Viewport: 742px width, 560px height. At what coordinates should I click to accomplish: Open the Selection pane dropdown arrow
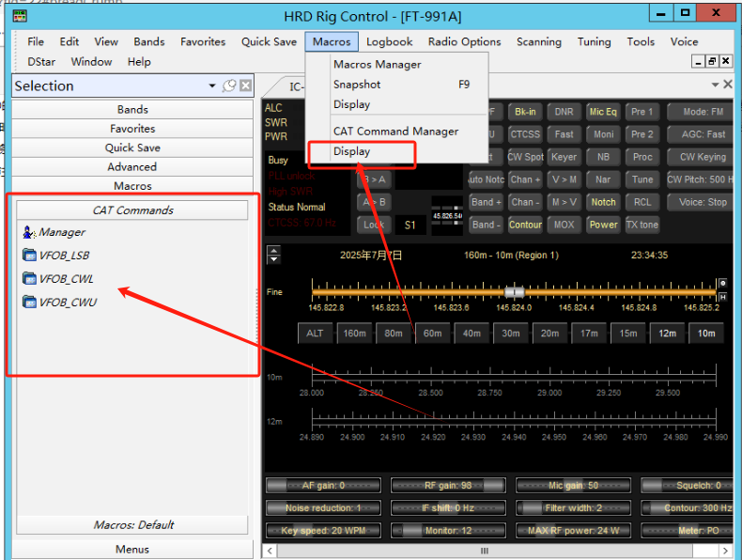[212, 86]
